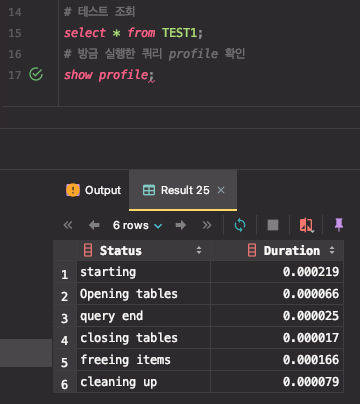Select the 'freeing items' cell
The width and height of the screenshot is (360, 404).
pos(144,360)
